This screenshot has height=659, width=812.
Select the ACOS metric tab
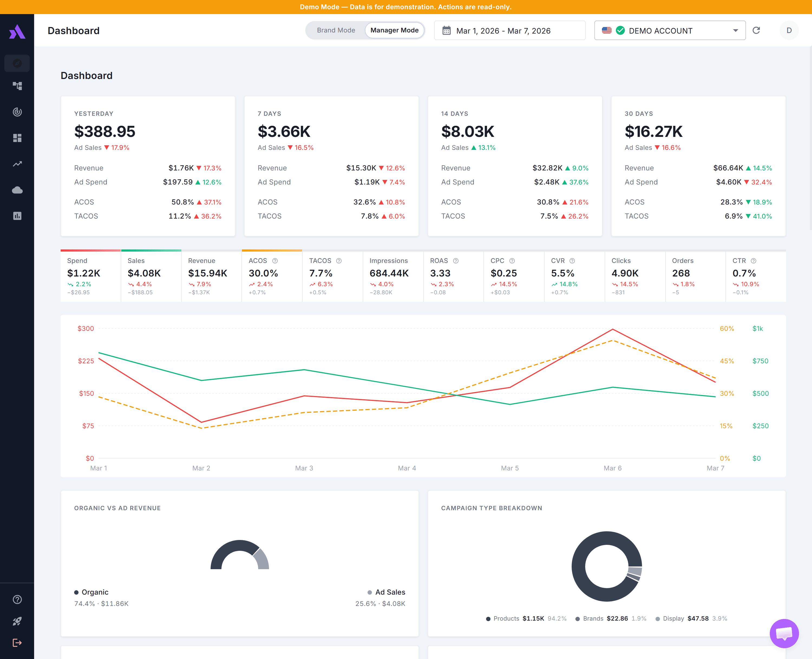[271, 276]
